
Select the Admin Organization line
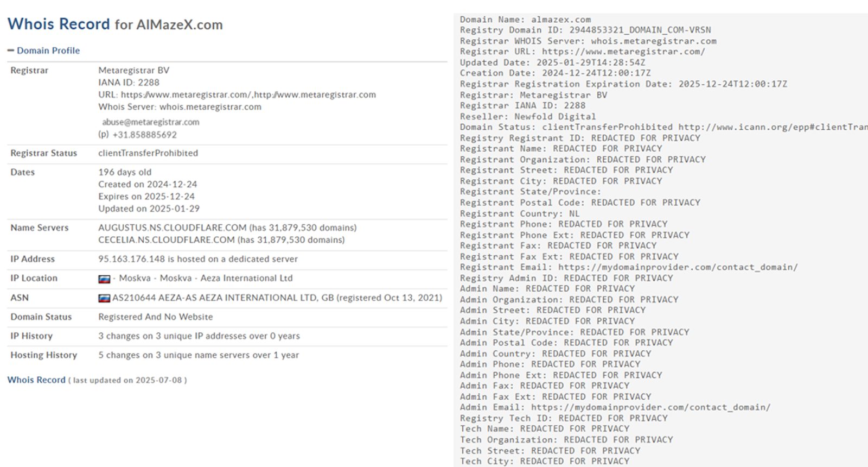point(569,300)
